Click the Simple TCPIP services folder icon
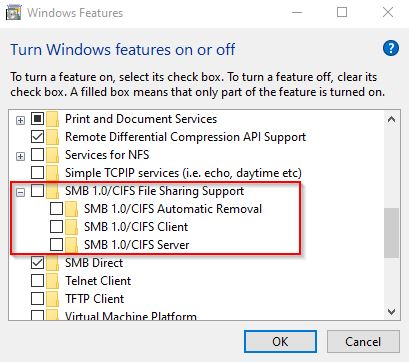The image size is (409, 362). coord(52,173)
